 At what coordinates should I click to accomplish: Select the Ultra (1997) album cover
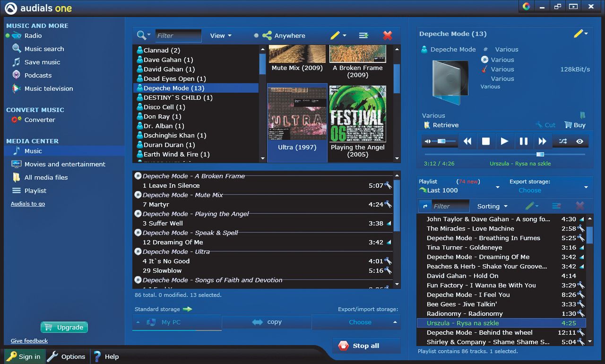click(297, 113)
